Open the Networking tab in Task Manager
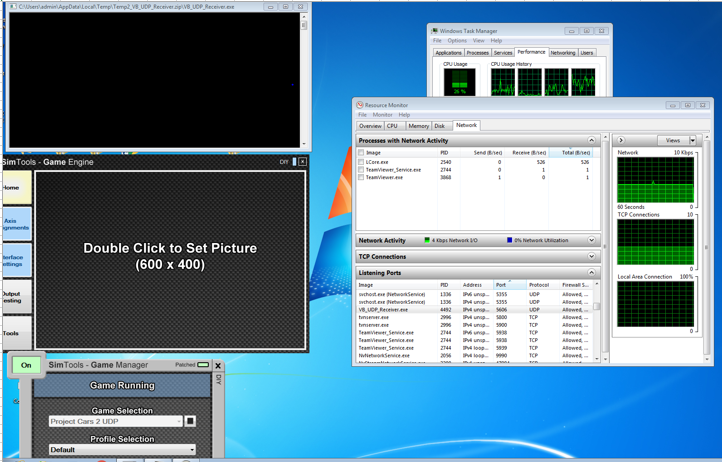 click(562, 53)
